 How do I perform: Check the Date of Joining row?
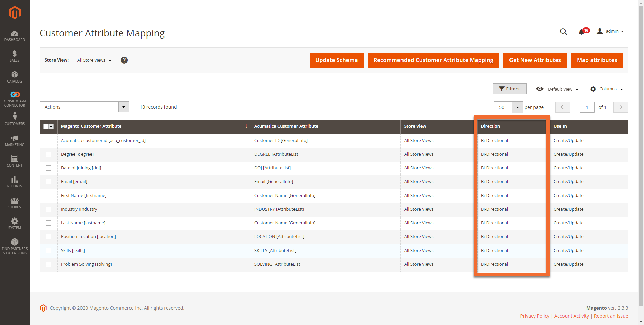tap(49, 168)
